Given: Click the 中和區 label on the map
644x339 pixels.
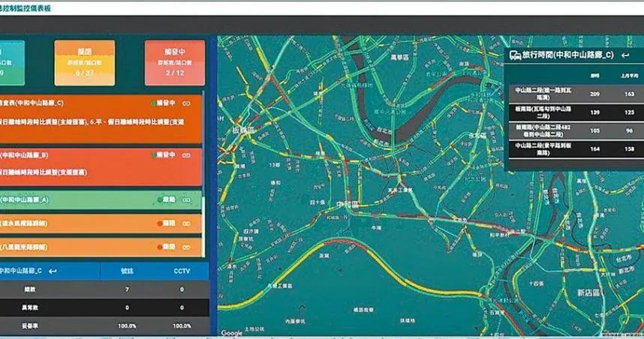Looking at the screenshot, I should coord(348,204).
